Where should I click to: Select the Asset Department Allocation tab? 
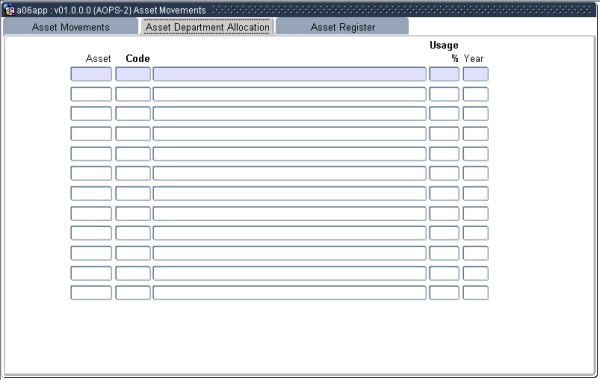pos(207,27)
